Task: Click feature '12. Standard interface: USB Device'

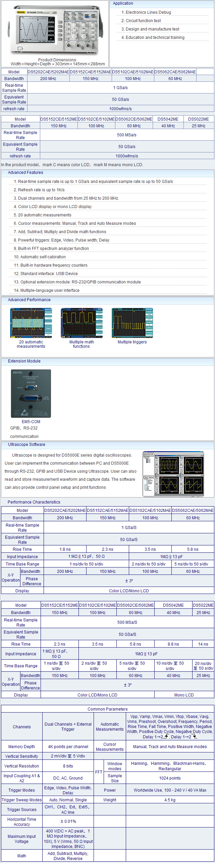Action: [x=46, y=274]
